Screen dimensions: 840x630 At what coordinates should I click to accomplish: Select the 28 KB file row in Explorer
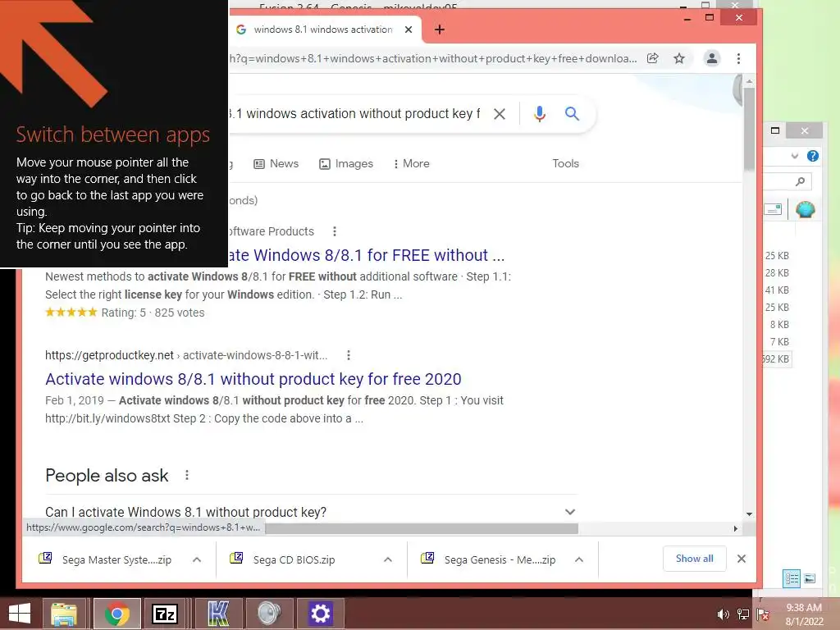click(777, 272)
